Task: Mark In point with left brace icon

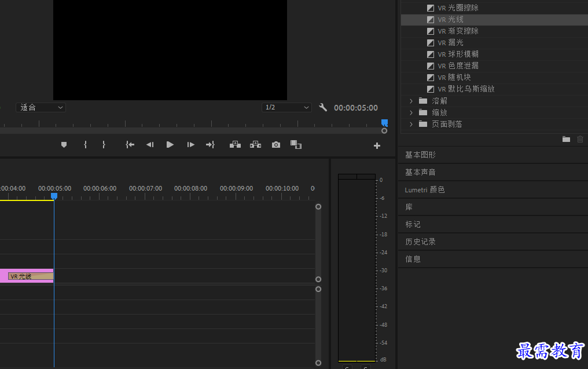Action: (86, 144)
